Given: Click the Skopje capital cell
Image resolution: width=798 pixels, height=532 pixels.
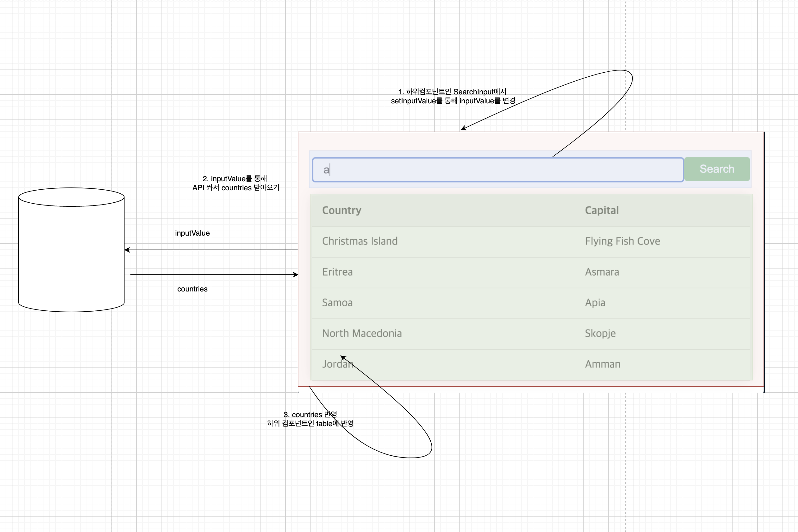Looking at the screenshot, I should (x=600, y=334).
